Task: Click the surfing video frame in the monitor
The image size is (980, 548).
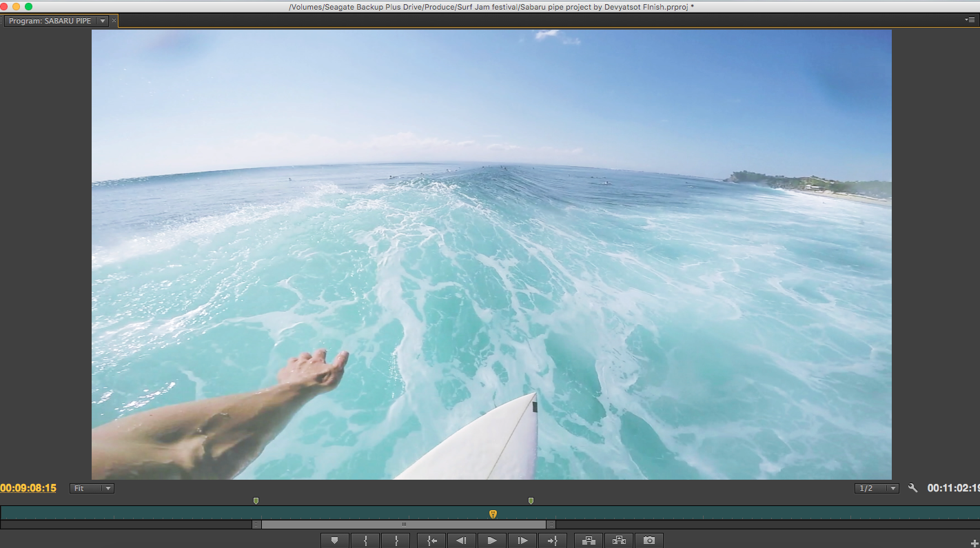Action: point(491,254)
